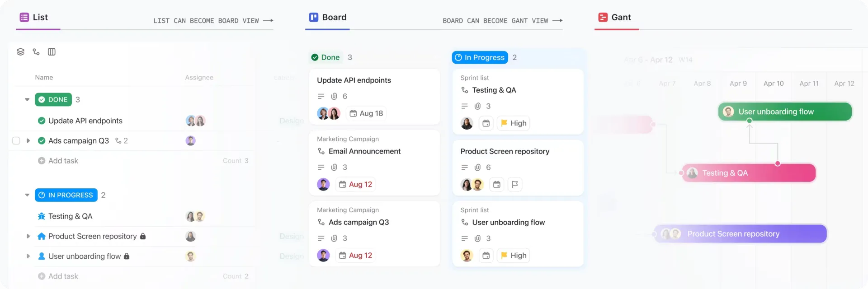Viewport: 868px width, 289px height.
Task: Click dependency dot under User unboarding flow bar
Action: tap(750, 121)
